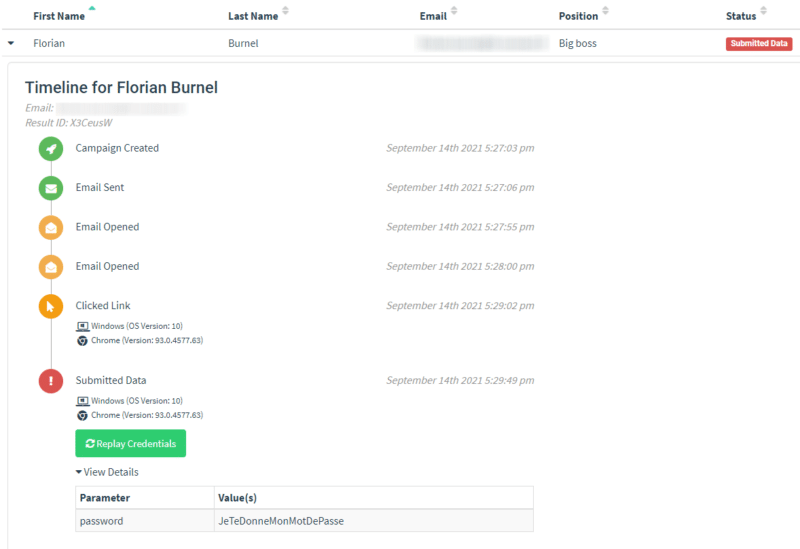Sort by Email column
The height and width of the screenshot is (549, 800).
pyautogui.click(x=434, y=16)
